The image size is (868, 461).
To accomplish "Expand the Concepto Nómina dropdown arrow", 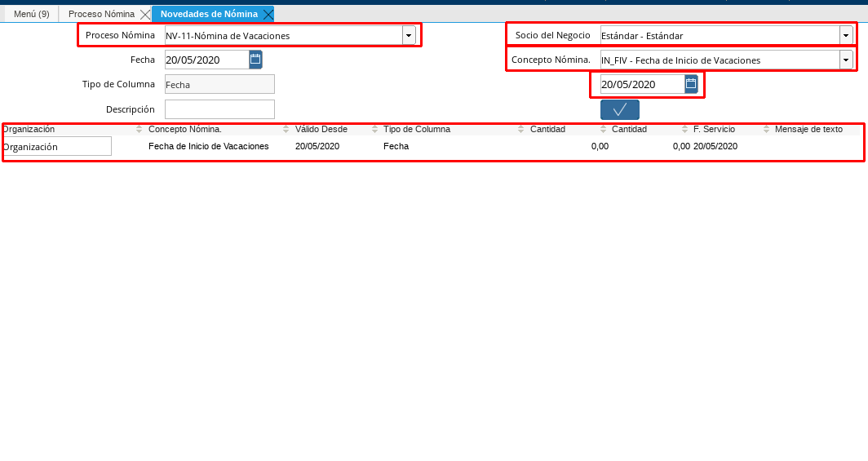I will [x=846, y=60].
